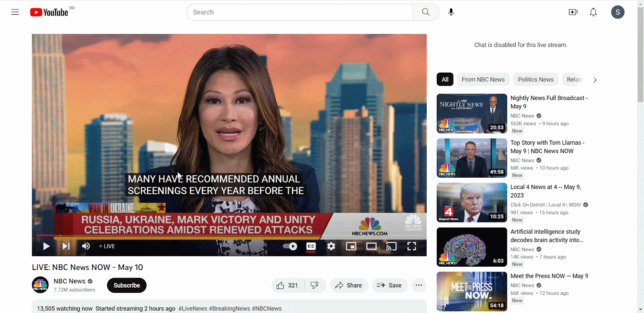Click the search magnifier button
The image size is (644, 313).
pyautogui.click(x=426, y=12)
